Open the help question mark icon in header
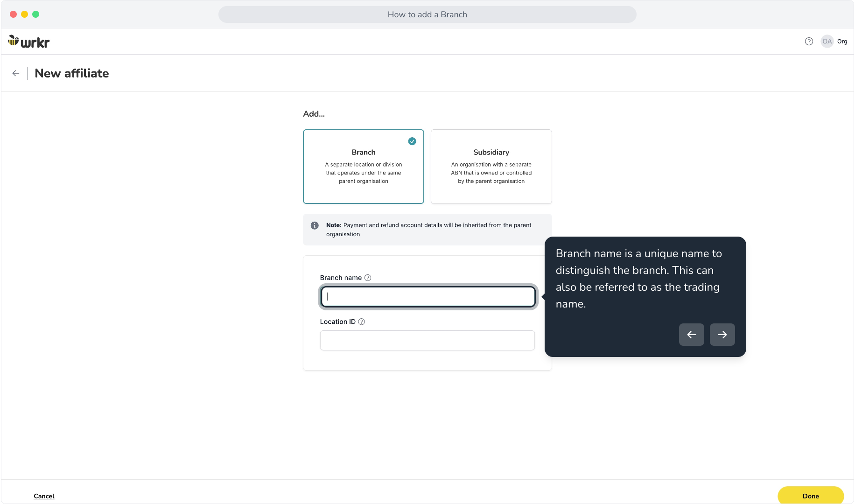Image resolution: width=855 pixels, height=504 pixels. pos(809,42)
